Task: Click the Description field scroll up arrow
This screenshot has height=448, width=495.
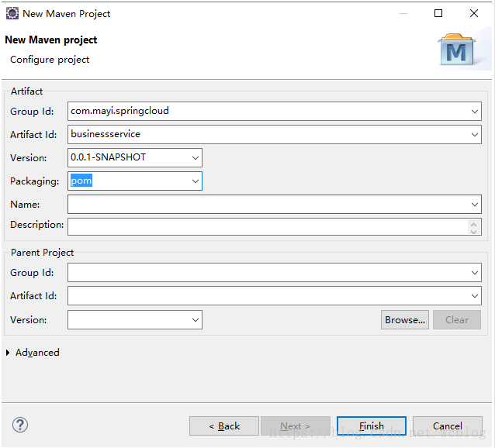Action: [473, 224]
